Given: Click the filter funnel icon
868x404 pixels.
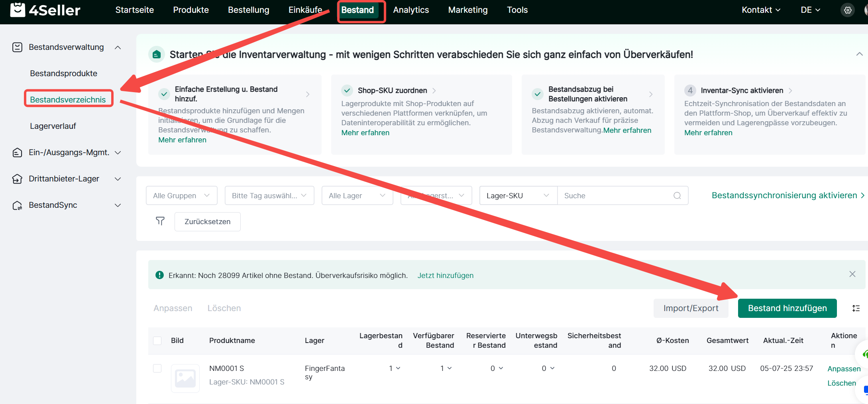Looking at the screenshot, I should coord(160,221).
